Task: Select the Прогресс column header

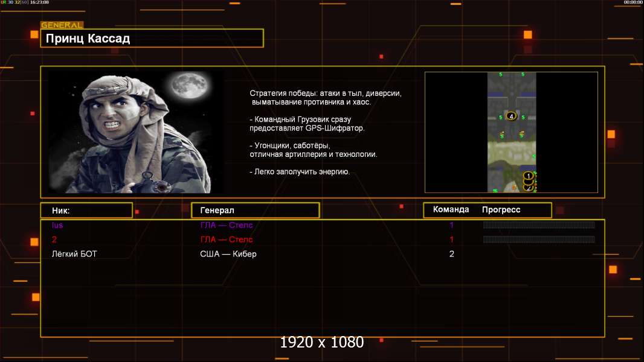Action: pos(501,209)
